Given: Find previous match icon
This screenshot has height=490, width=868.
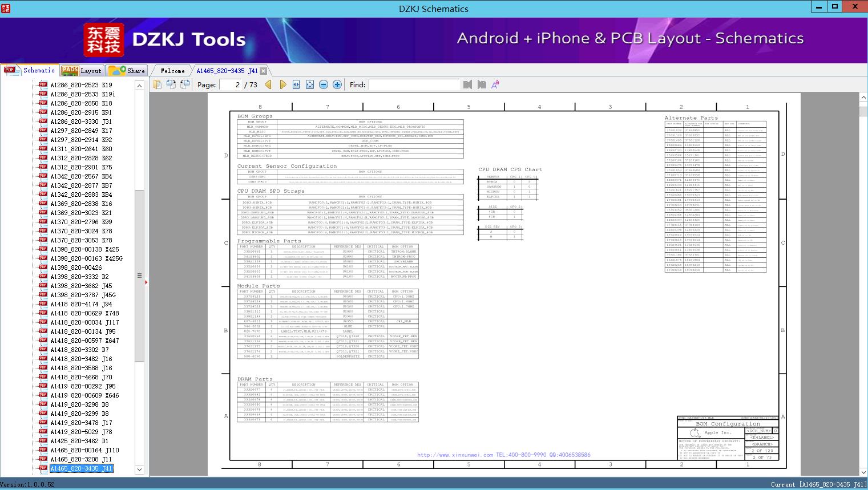Looking at the screenshot, I should pos(468,84).
